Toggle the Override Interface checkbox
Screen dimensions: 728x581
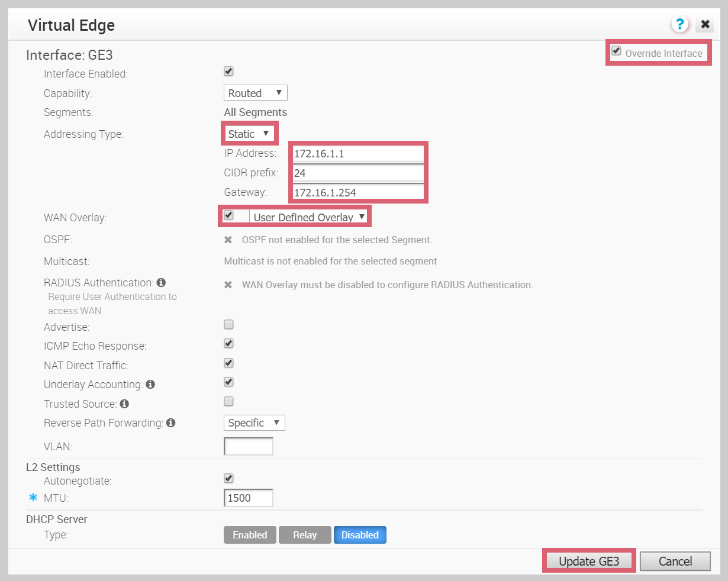tap(616, 51)
